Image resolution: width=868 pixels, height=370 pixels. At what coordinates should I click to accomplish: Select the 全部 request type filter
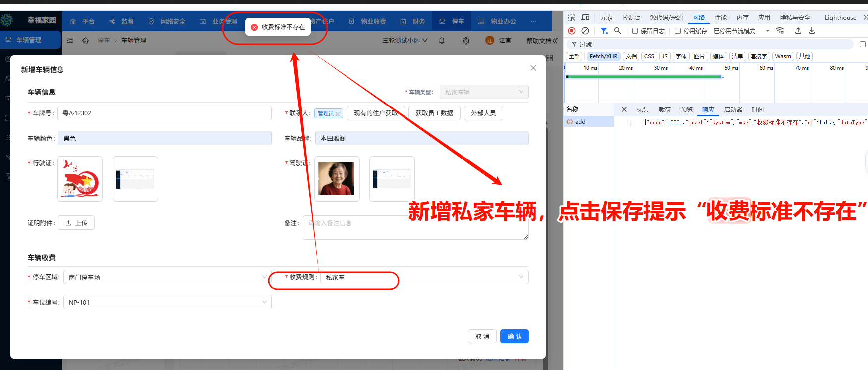(x=574, y=56)
